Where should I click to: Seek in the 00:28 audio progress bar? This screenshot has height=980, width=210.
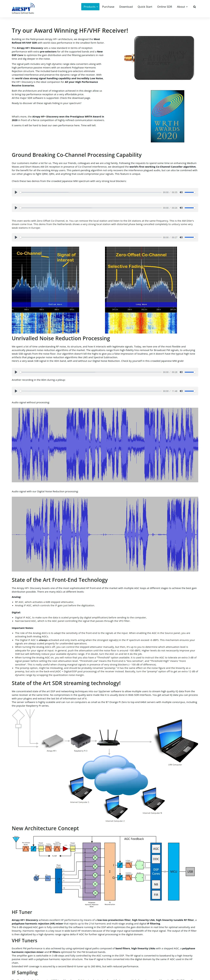pos(91,372)
